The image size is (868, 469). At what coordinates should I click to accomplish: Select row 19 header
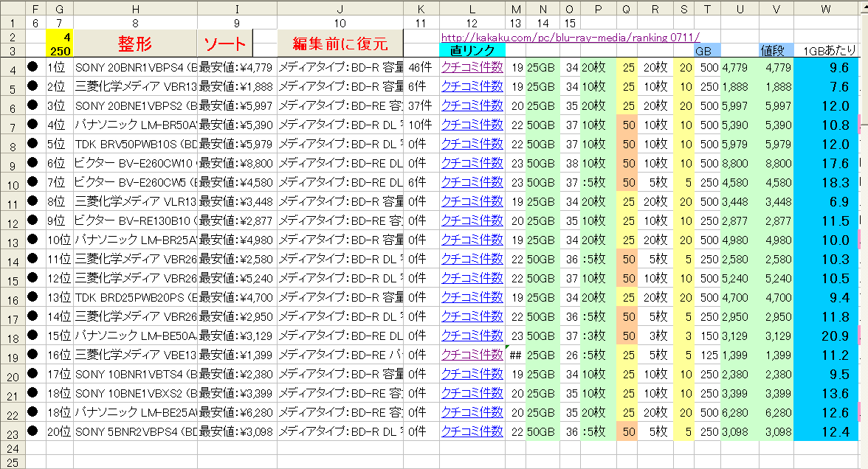click(13, 355)
